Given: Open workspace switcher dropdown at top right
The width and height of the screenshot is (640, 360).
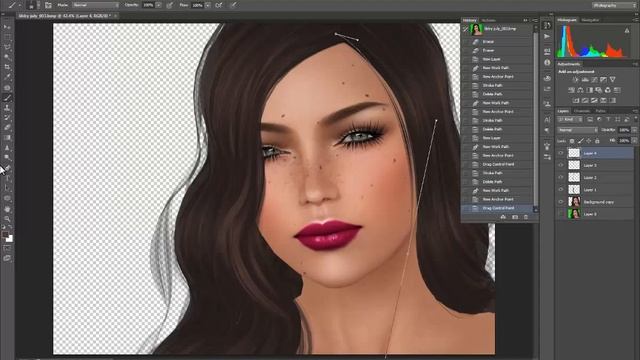Looking at the screenshot, I should tap(614, 5).
